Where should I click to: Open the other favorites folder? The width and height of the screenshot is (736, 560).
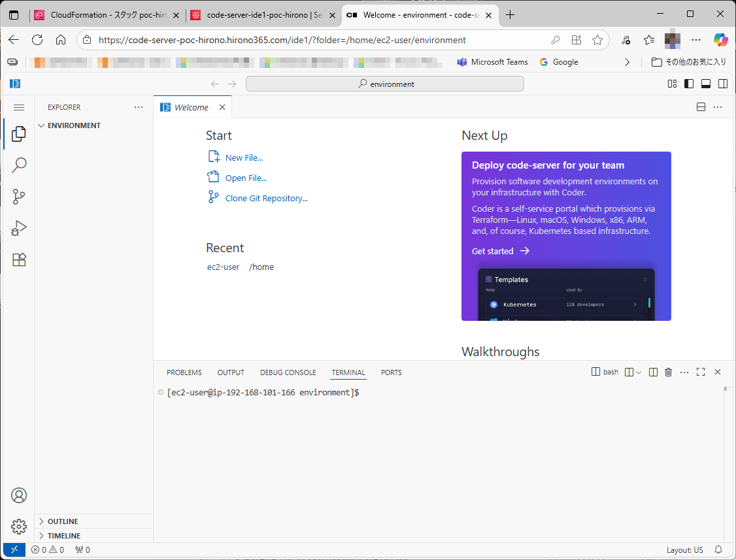(688, 62)
